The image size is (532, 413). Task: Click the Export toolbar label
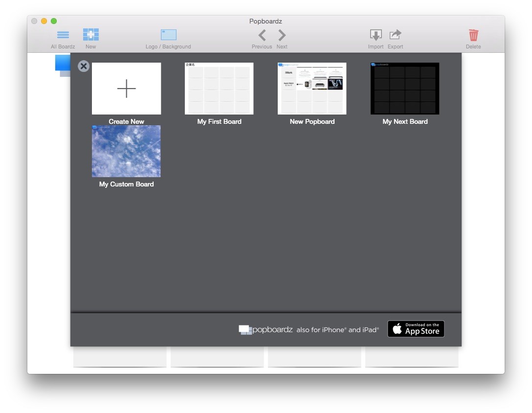(395, 46)
